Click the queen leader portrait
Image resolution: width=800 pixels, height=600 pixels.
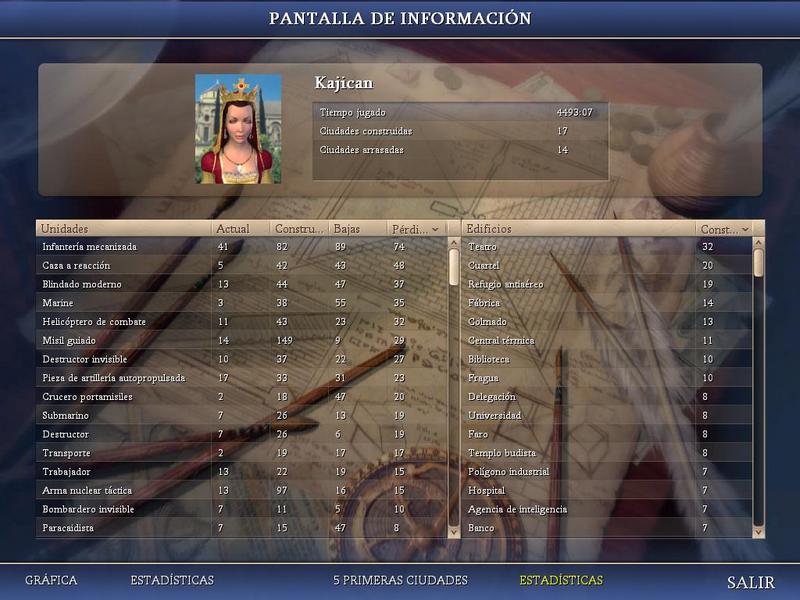[238, 129]
